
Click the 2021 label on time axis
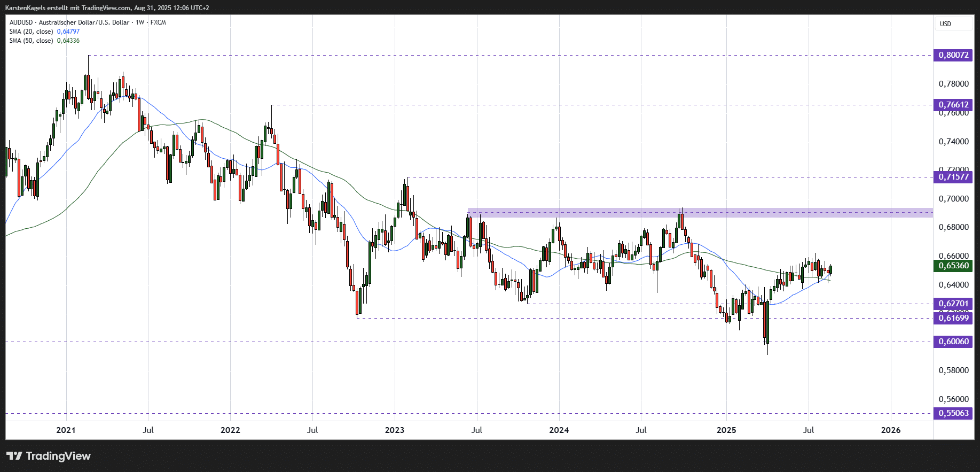(66, 430)
